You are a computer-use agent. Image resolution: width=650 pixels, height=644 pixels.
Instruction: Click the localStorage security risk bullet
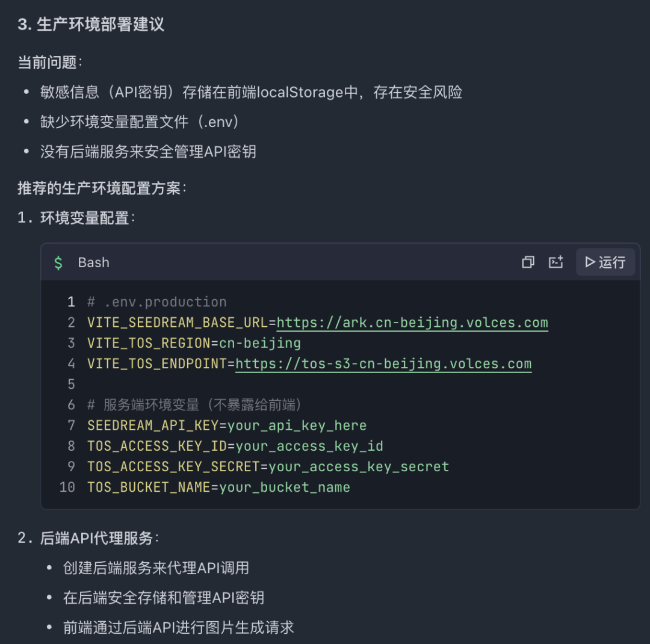(251, 92)
